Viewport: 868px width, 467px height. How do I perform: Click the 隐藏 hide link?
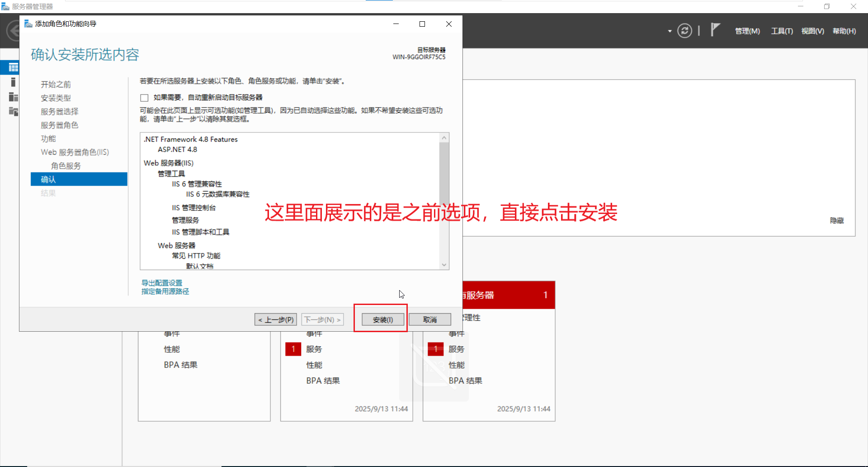[836, 220]
